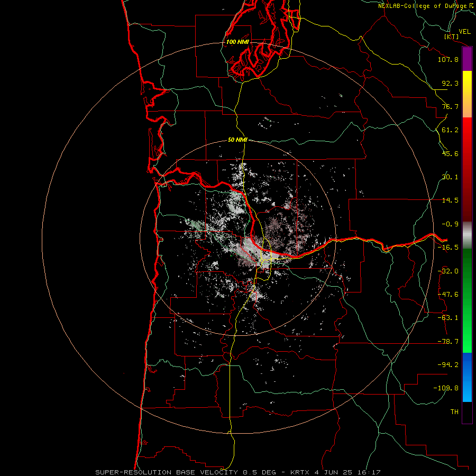This screenshot has height=476, width=476.
Task: Pick the blue segment of the color bar
Action: point(467,377)
